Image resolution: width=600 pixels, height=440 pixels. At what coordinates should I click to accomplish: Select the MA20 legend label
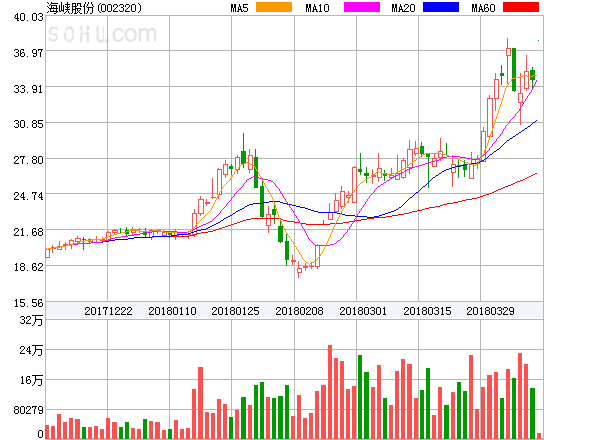(403, 8)
